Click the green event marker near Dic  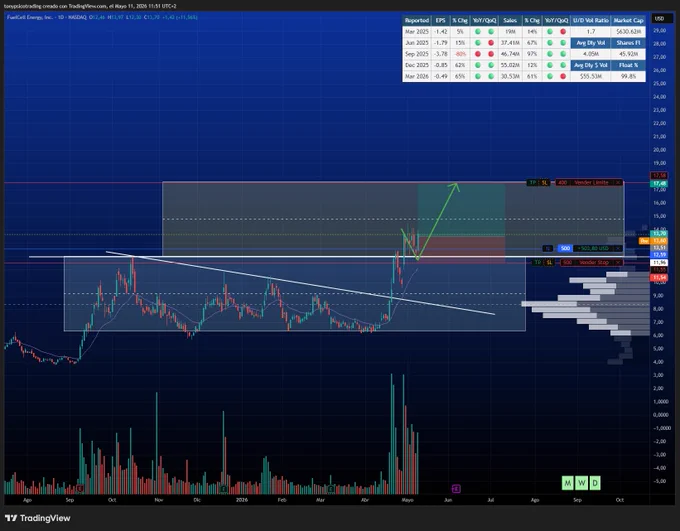click(x=223, y=489)
